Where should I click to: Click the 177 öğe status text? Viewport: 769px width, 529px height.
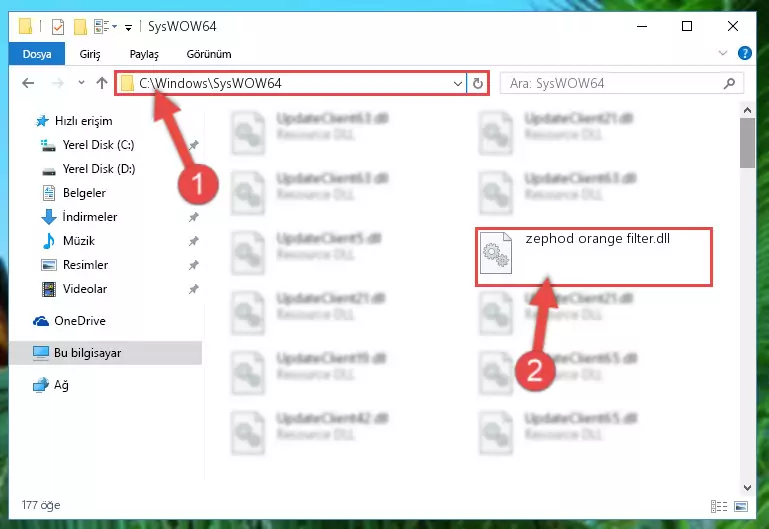pos(41,505)
